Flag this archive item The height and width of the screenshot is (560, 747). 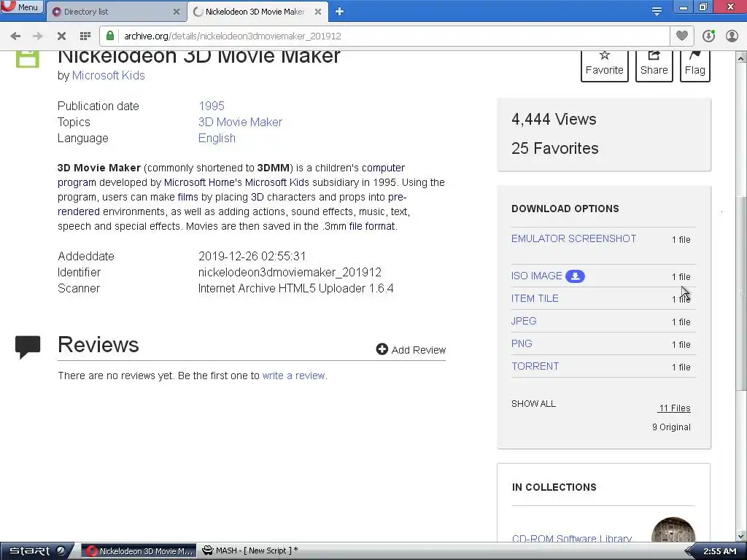click(695, 66)
